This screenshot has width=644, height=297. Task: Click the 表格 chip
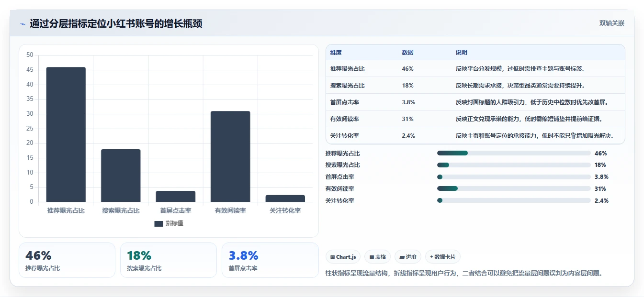(378, 257)
